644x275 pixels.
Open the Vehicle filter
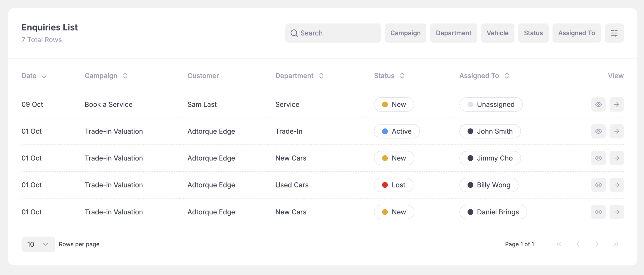point(497,33)
